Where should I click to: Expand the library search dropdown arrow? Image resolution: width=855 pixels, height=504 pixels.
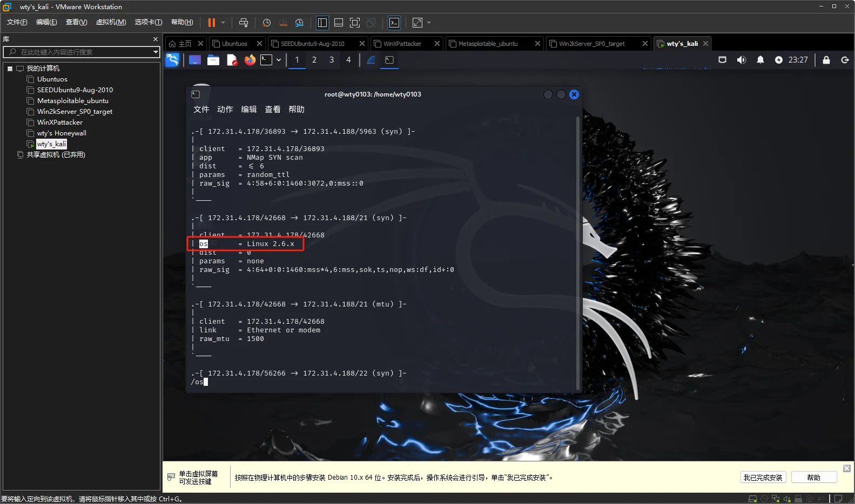156,52
